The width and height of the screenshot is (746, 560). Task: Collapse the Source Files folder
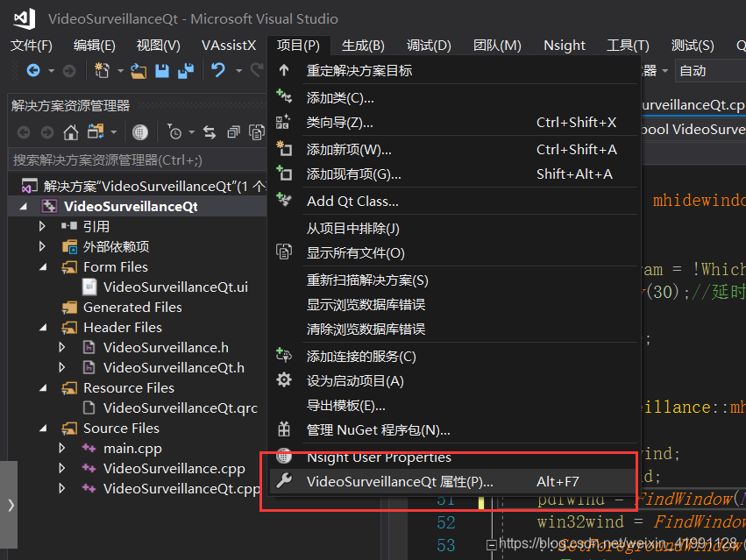pos(43,429)
